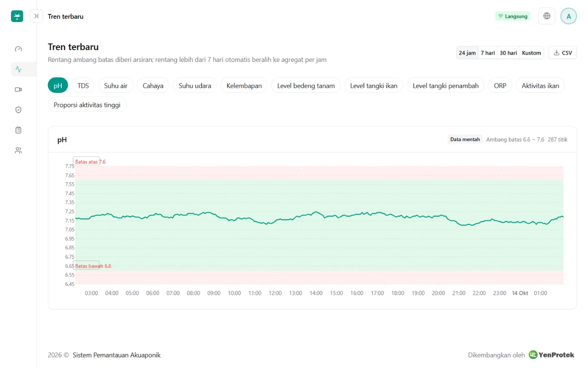Screen dimensions: 588x368
Task: Select the Level bedeng tanam chip
Action: (x=306, y=85)
